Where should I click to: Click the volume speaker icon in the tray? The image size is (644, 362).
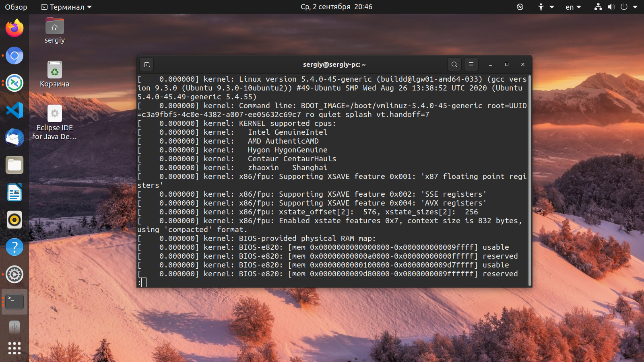[611, 7]
